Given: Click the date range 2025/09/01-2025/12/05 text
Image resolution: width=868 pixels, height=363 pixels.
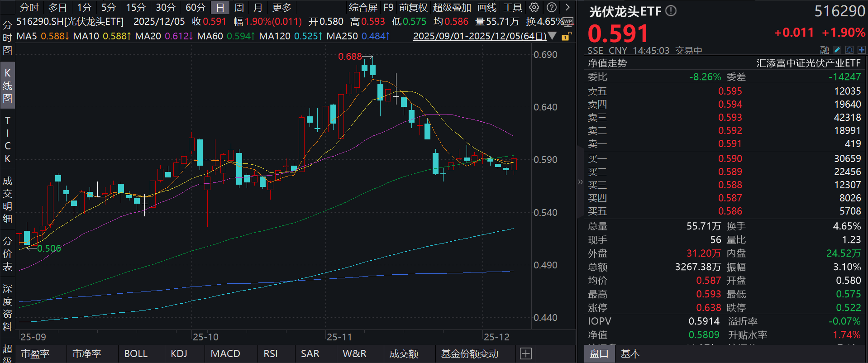Looking at the screenshot, I should (479, 36).
